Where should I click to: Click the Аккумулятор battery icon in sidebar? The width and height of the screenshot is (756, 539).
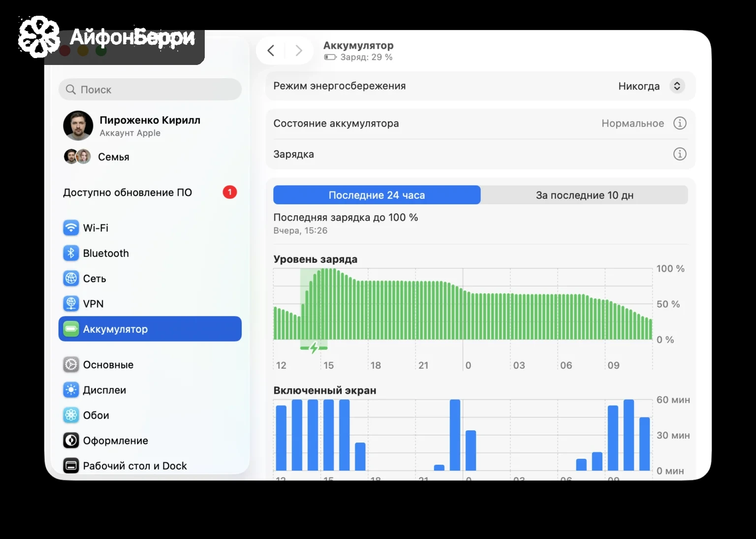pos(71,329)
